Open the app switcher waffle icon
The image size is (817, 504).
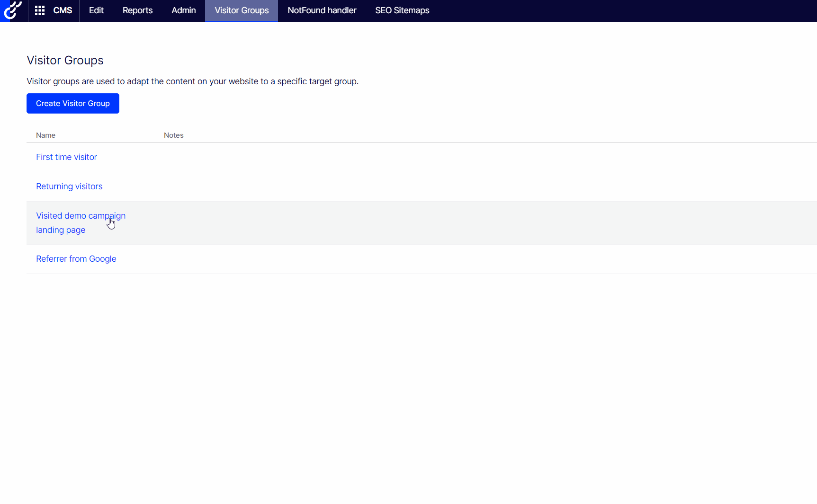click(x=40, y=10)
